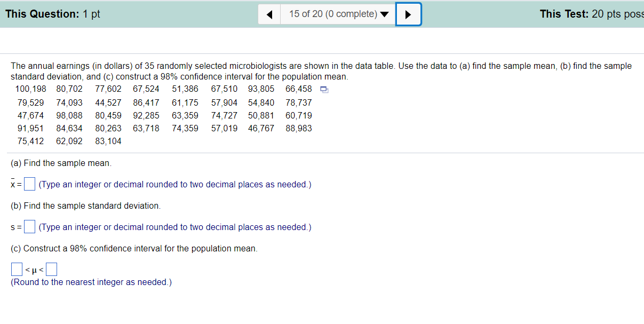644x324 pixels.
Task: Click the data value 88,983
Action: [299, 129]
